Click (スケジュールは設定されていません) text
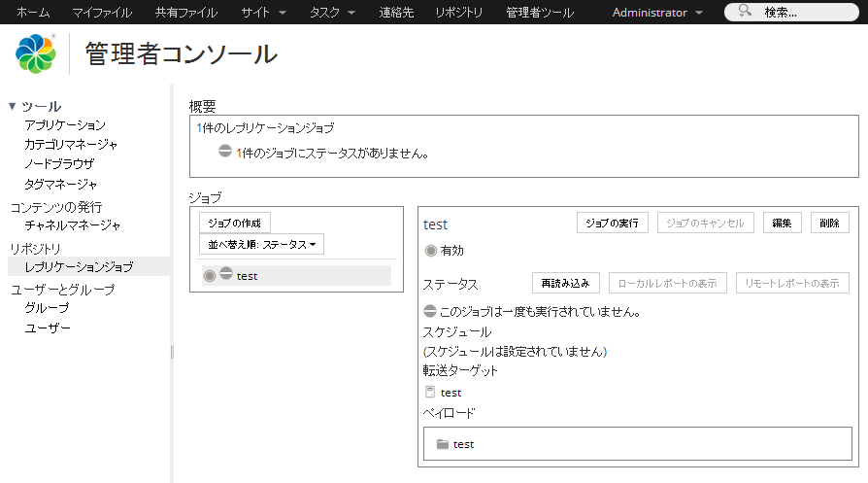The width and height of the screenshot is (868, 483). [515, 352]
